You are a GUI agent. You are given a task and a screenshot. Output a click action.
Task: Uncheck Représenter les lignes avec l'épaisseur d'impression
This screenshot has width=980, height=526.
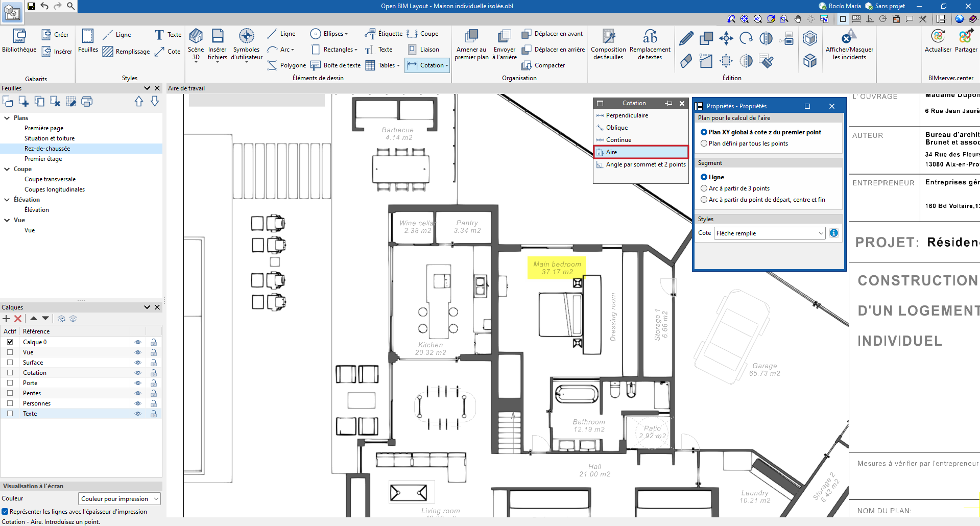(5, 511)
